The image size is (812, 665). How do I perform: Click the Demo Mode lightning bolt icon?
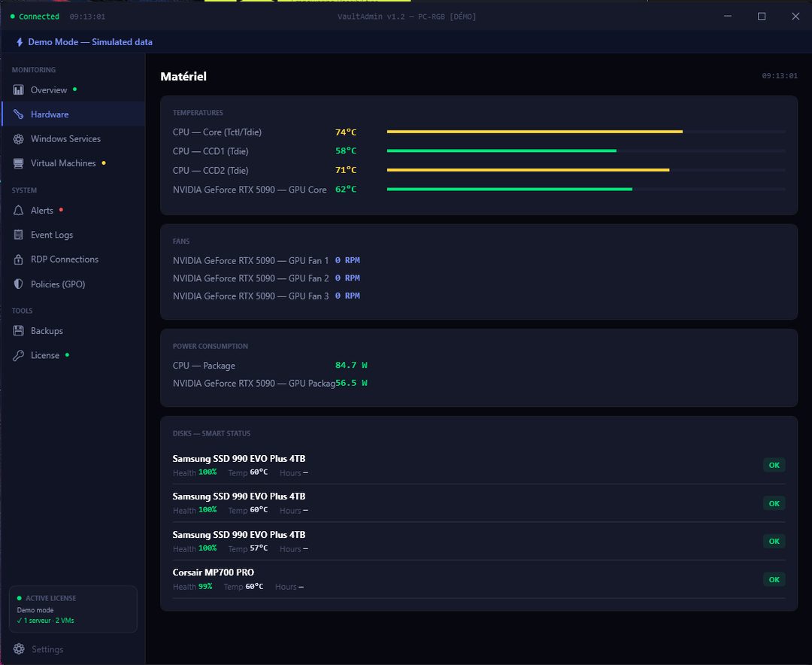[20, 42]
